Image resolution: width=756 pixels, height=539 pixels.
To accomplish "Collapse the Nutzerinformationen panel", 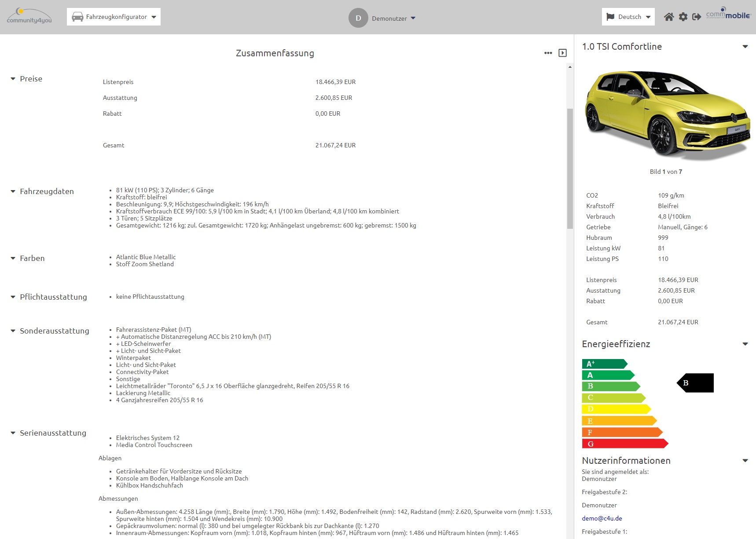I will 745,461.
